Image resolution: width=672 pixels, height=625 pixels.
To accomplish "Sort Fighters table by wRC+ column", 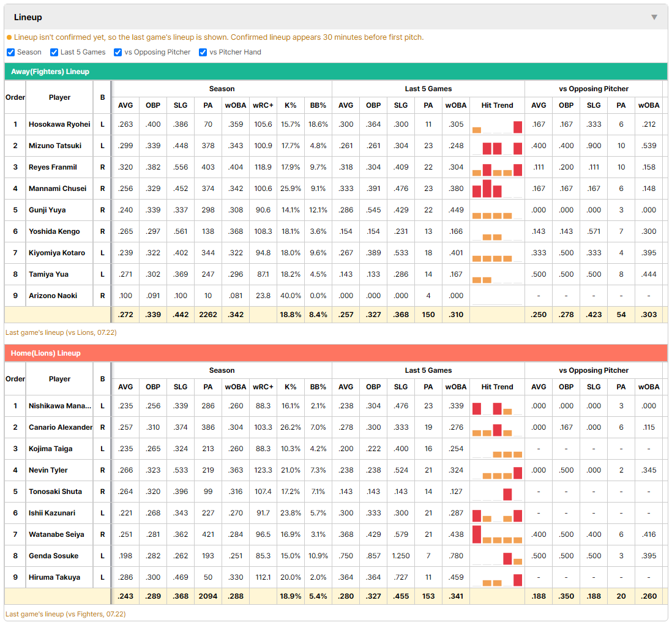I will (x=263, y=105).
